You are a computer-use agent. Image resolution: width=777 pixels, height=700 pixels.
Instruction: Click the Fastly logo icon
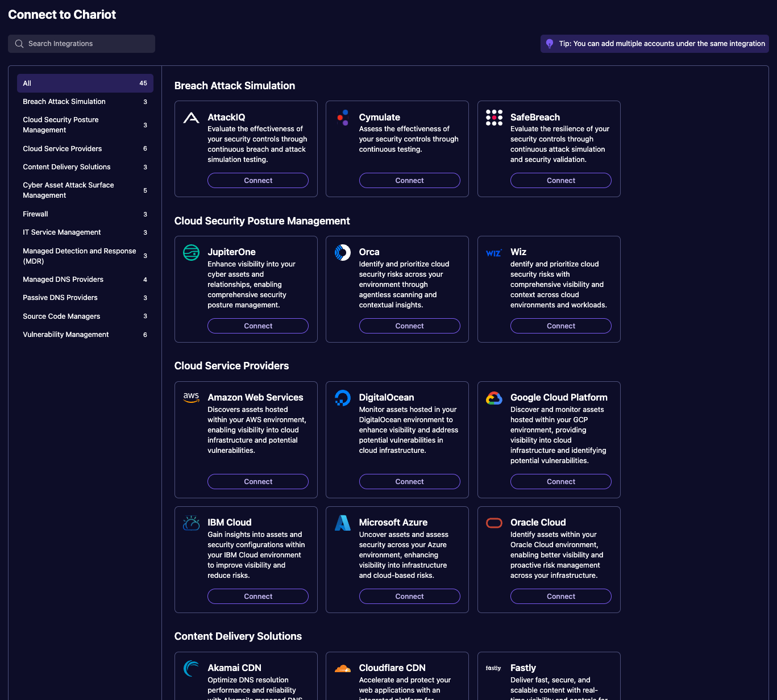pos(494,668)
